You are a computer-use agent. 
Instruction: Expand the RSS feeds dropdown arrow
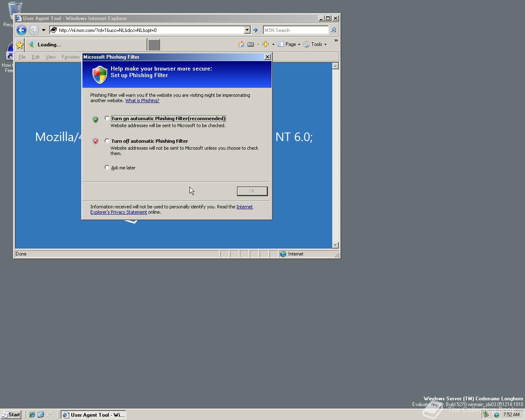tap(258, 44)
